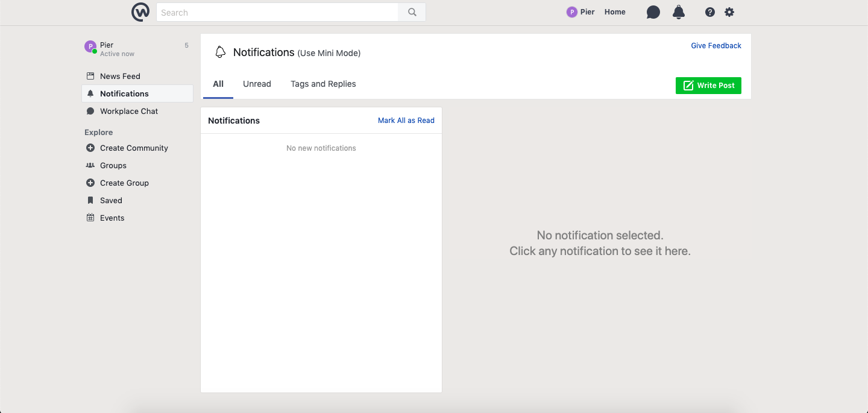Click the pencil icon on Write Post
The image size is (868, 413).
688,86
